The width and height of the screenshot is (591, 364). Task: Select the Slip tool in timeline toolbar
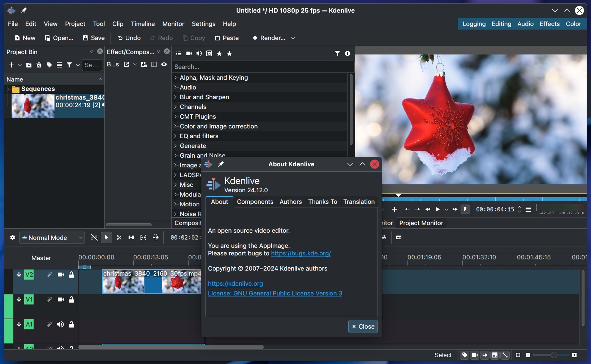[143, 237]
